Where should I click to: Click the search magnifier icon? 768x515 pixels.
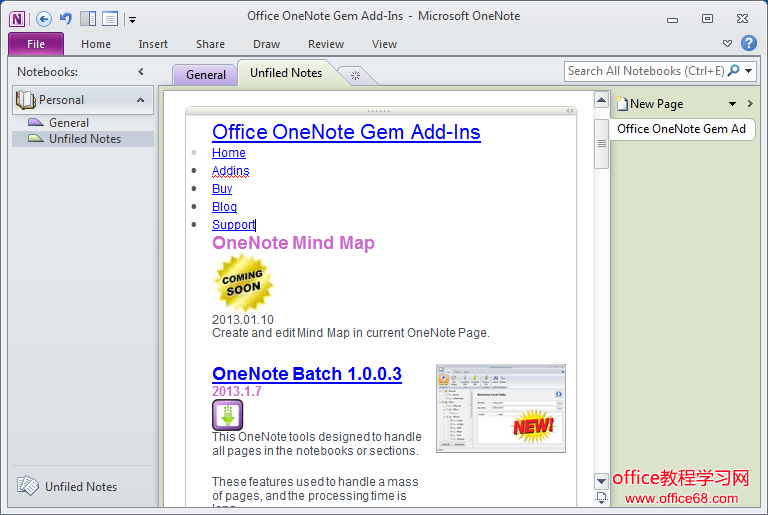coord(734,71)
